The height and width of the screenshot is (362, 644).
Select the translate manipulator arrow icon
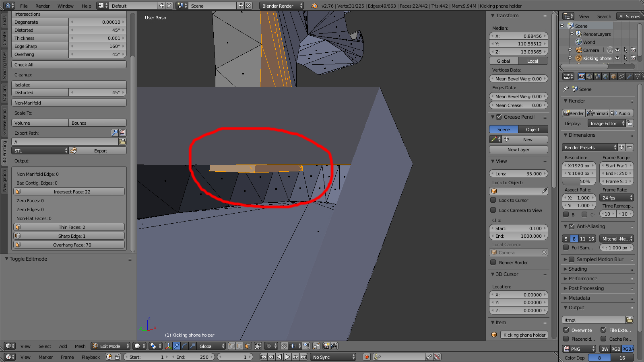[176, 346]
